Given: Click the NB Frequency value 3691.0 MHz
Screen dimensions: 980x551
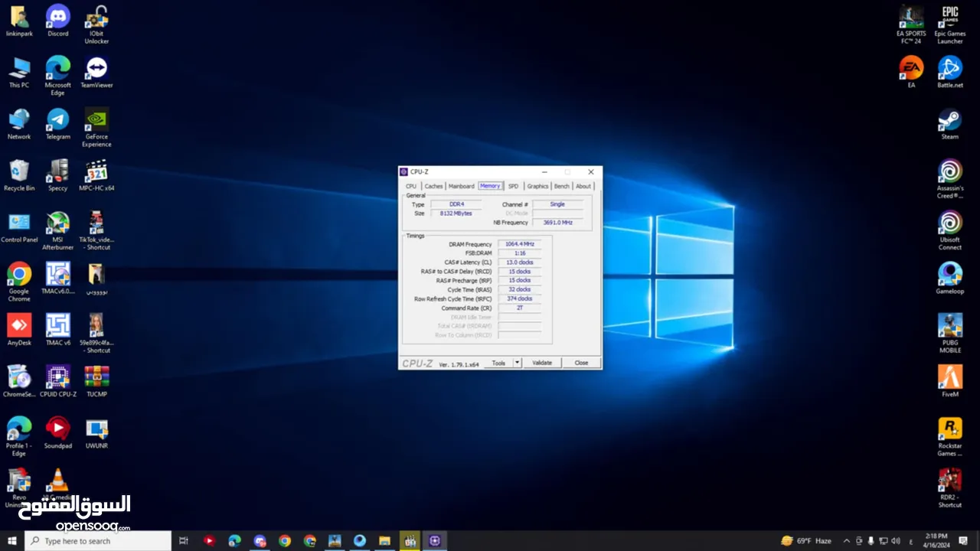Looking at the screenshot, I should (558, 223).
